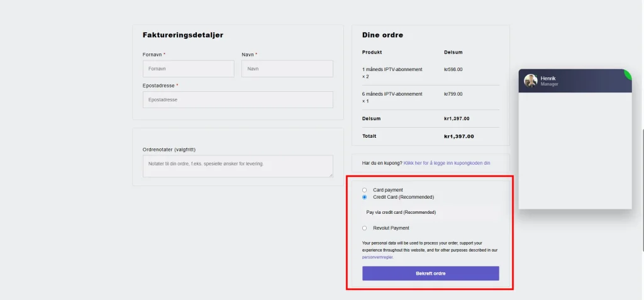The width and height of the screenshot is (644, 300).
Task: Focus the Fornavn input field
Action: pos(189,69)
